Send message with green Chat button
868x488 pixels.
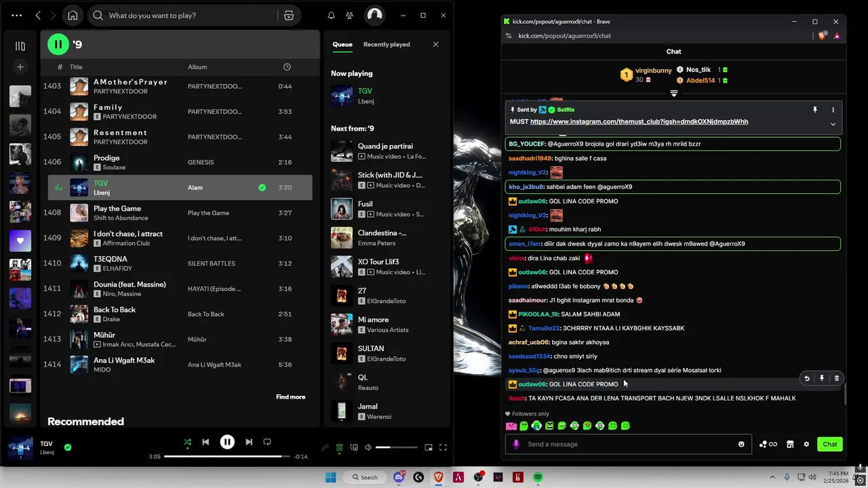830,445
